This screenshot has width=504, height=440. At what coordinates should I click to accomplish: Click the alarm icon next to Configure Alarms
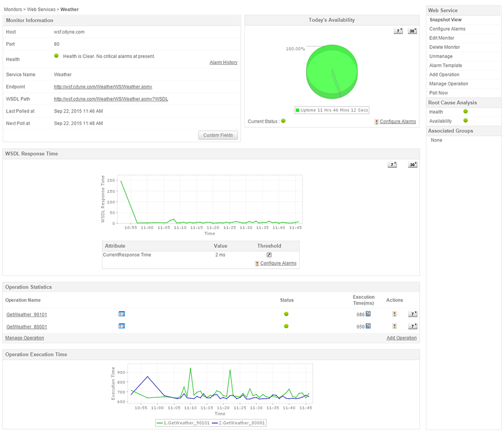376,121
